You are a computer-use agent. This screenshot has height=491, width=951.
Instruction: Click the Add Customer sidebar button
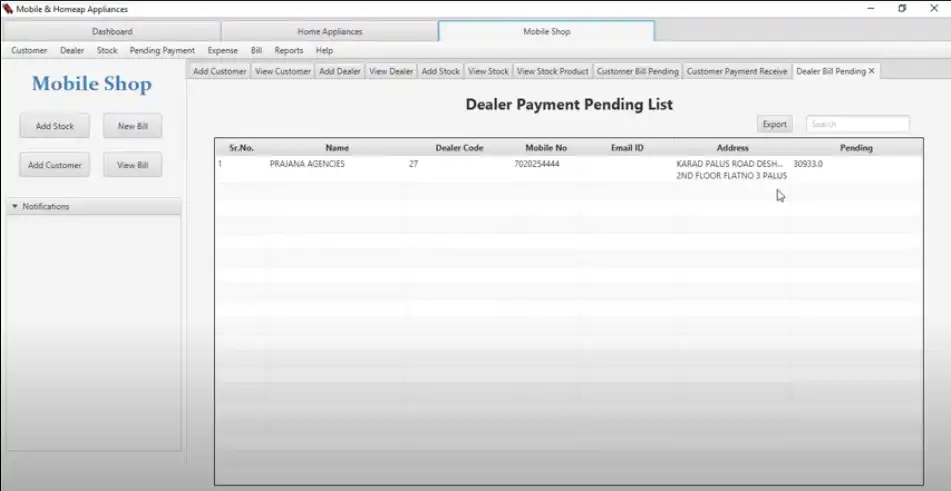coord(55,165)
